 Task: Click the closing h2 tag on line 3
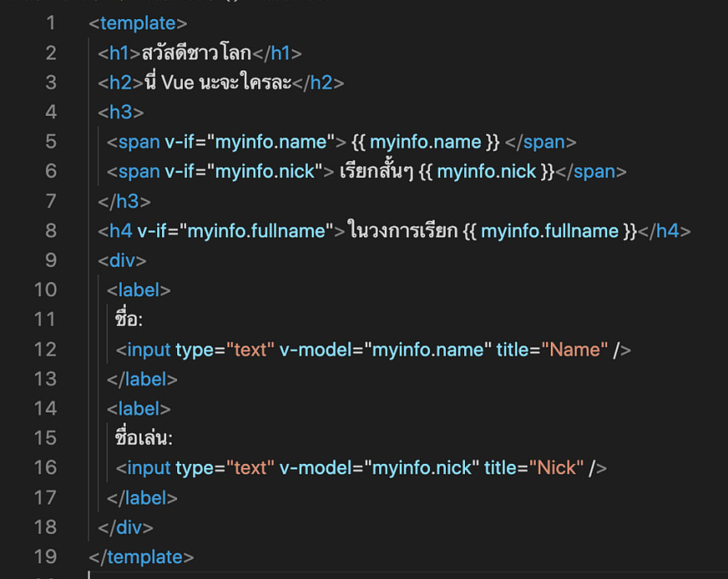point(318,83)
